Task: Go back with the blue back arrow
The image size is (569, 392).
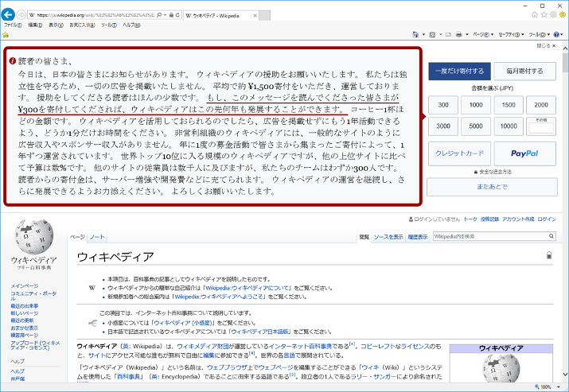Action: 8,15
